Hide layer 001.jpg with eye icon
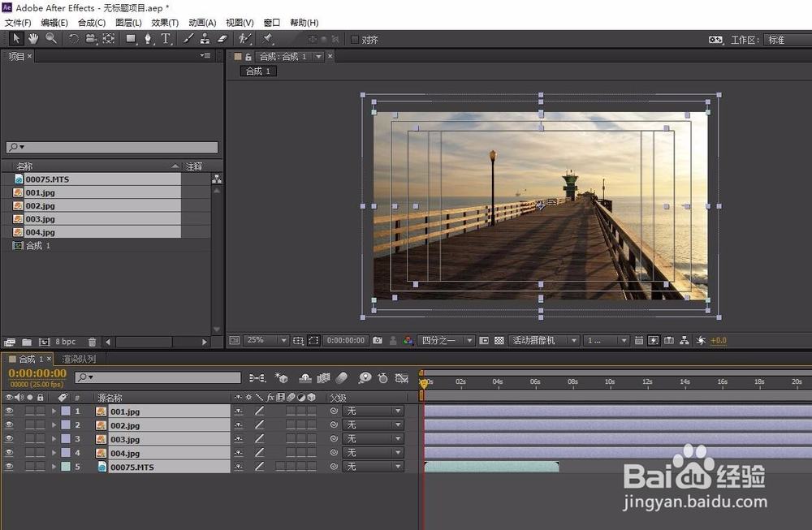The image size is (812, 530). coord(9,411)
